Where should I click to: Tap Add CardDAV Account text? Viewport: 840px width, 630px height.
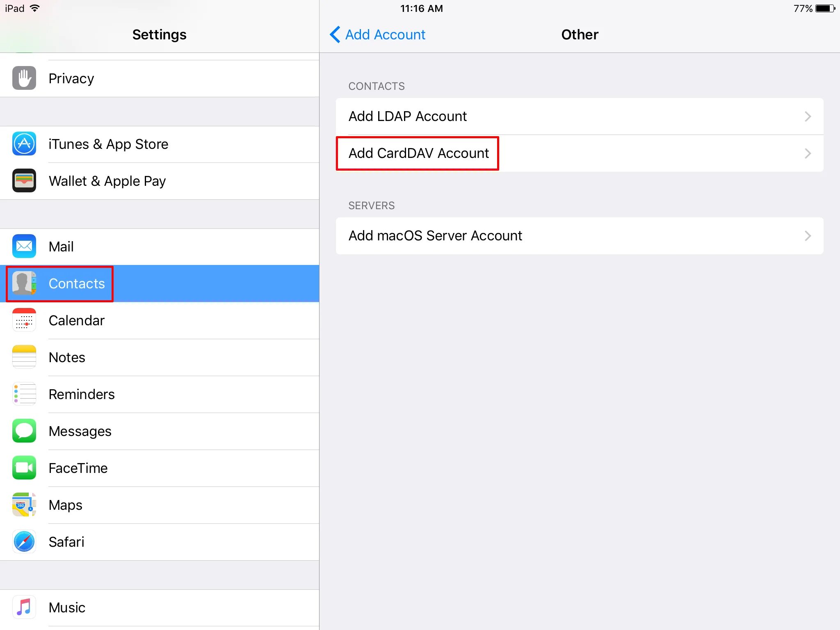click(x=418, y=153)
